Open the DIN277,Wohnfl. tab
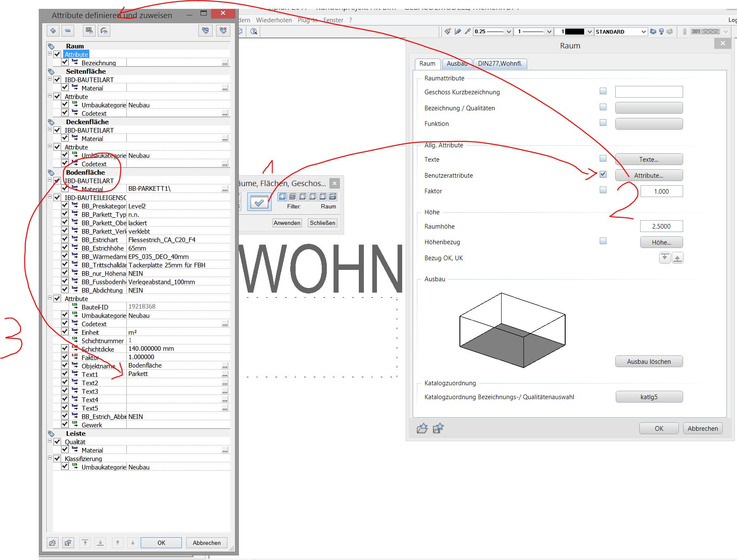737x560 pixels. pyautogui.click(x=500, y=64)
